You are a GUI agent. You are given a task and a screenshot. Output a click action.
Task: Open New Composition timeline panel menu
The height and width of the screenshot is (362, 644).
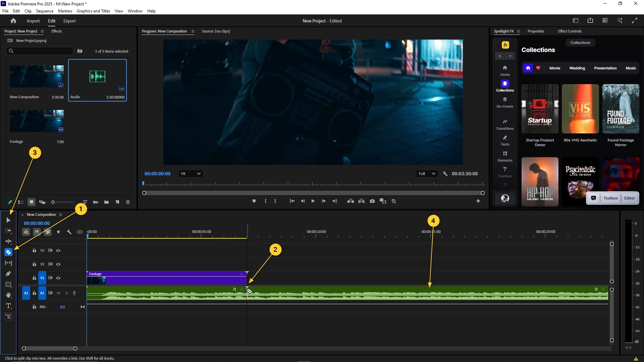click(61, 215)
